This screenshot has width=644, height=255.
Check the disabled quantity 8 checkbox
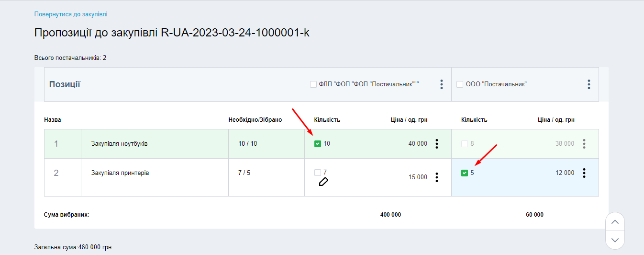(x=465, y=144)
